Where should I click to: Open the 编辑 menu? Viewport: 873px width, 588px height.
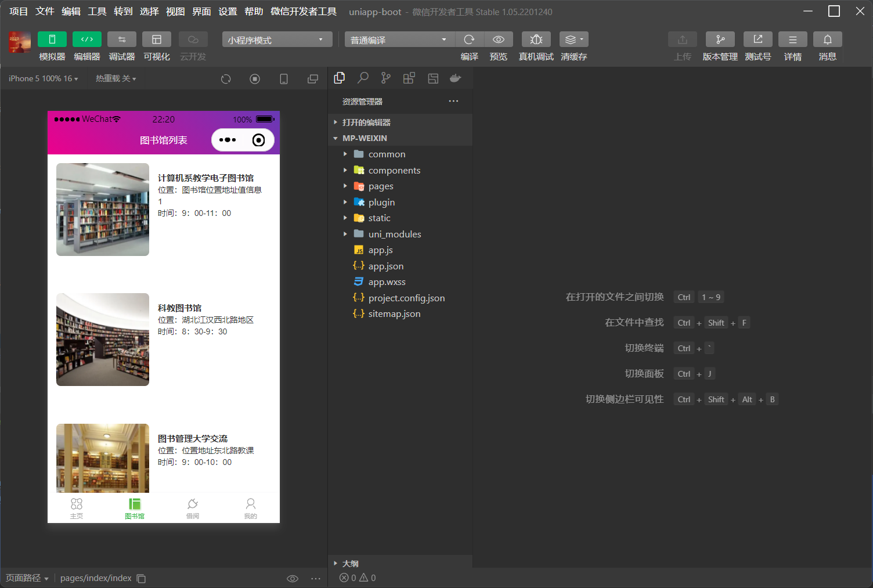[71, 12]
